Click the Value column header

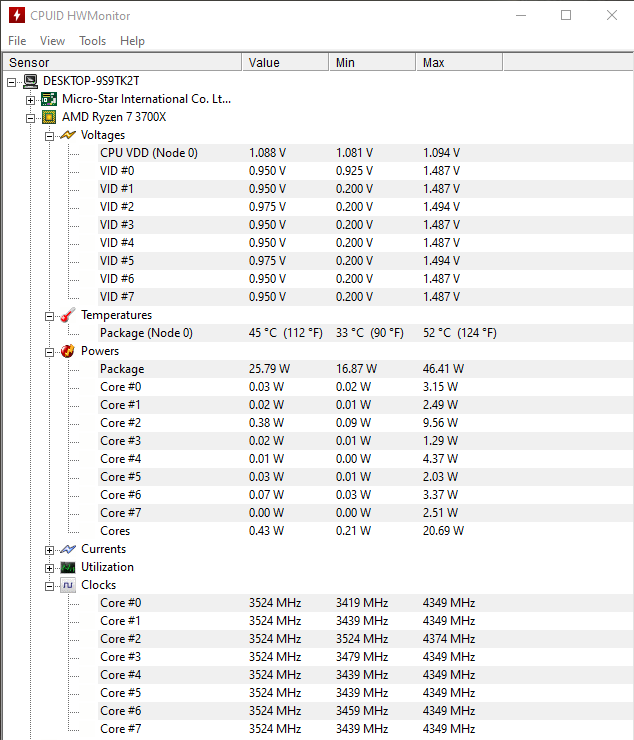pyautogui.click(x=285, y=62)
